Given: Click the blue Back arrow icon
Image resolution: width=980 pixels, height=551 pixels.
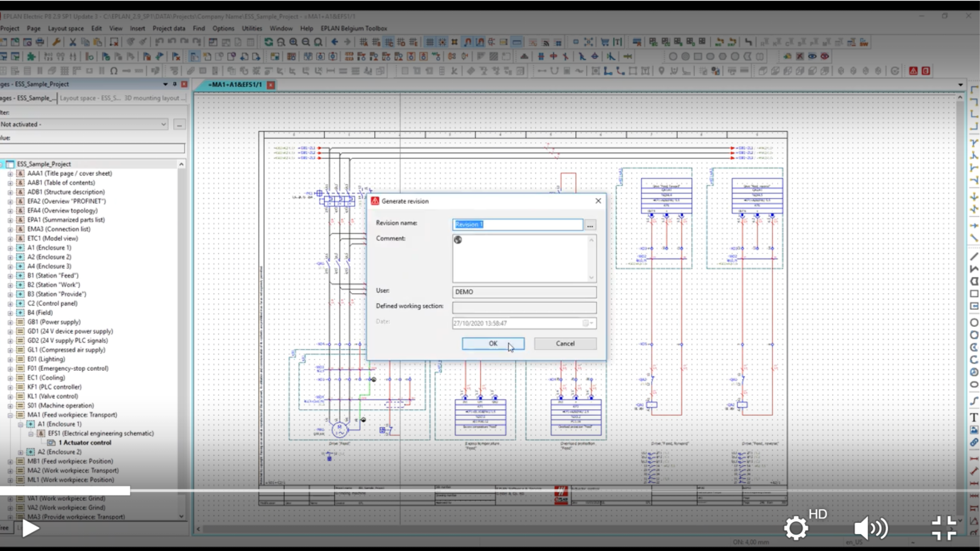Looking at the screenshot, I should 334,42.
